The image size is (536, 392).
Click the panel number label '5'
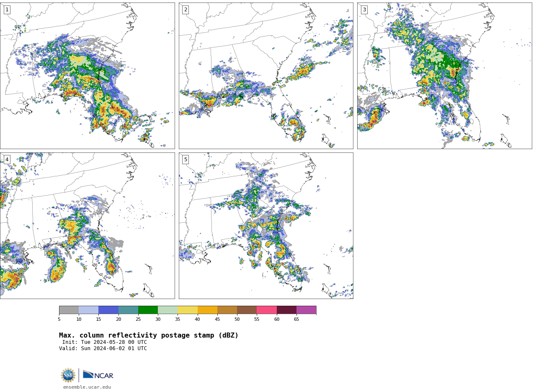tap(186, 160)
